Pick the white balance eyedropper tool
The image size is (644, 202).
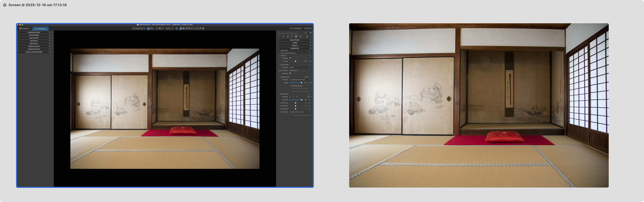[186, 28]
